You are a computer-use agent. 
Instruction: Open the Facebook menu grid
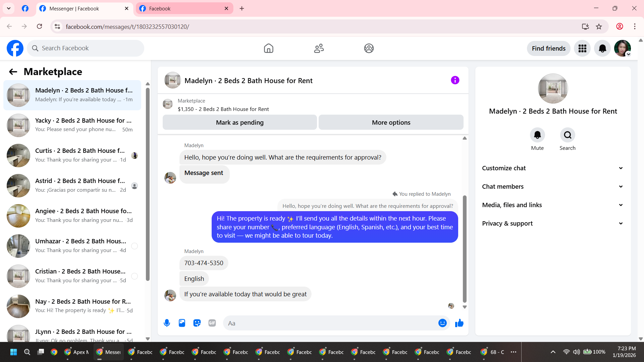(582, 49)
